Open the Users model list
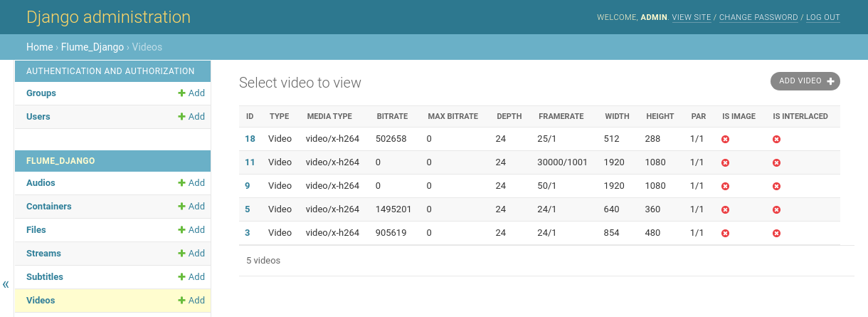 point(38,117)
